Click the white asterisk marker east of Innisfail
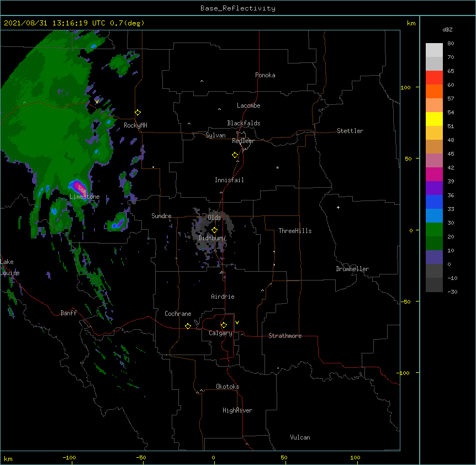Image resolution: width=476 pixels, height=465 pixels. 277,167
